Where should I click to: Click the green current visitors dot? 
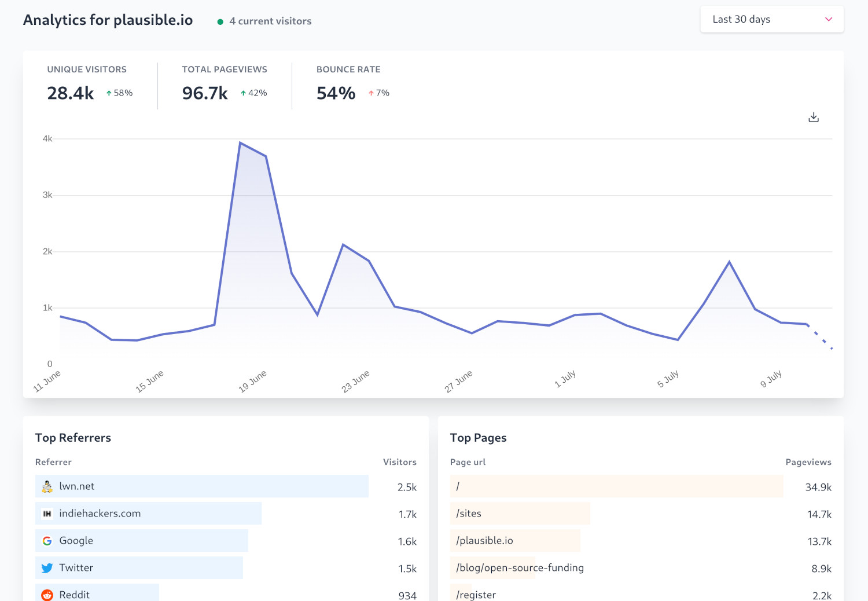point(220,22)
